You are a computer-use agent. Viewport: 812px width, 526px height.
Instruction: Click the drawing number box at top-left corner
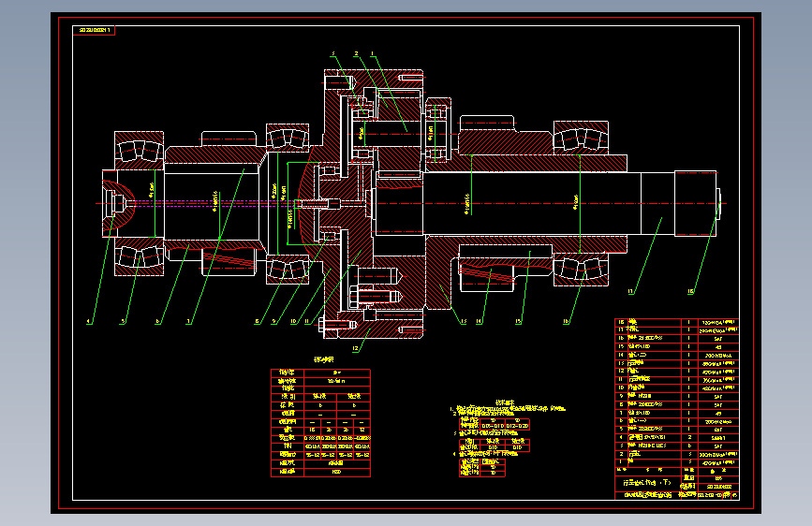pos(94,30)
